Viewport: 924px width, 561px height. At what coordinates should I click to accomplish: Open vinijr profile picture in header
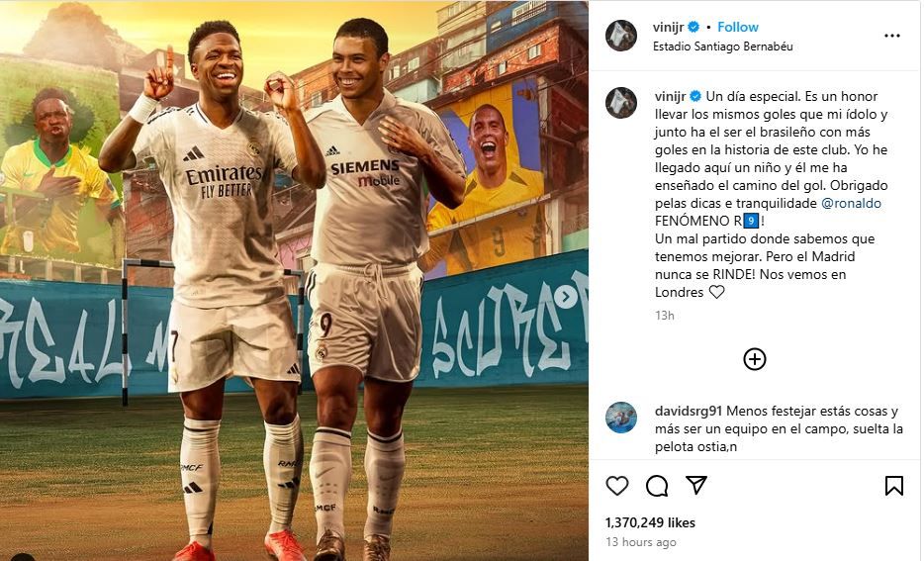click(621, 36)
